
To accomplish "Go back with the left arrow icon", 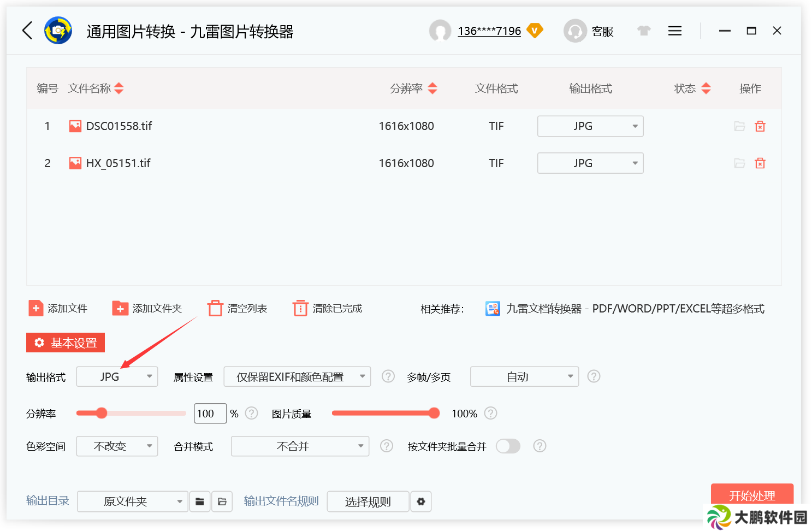I will (27, 31).
